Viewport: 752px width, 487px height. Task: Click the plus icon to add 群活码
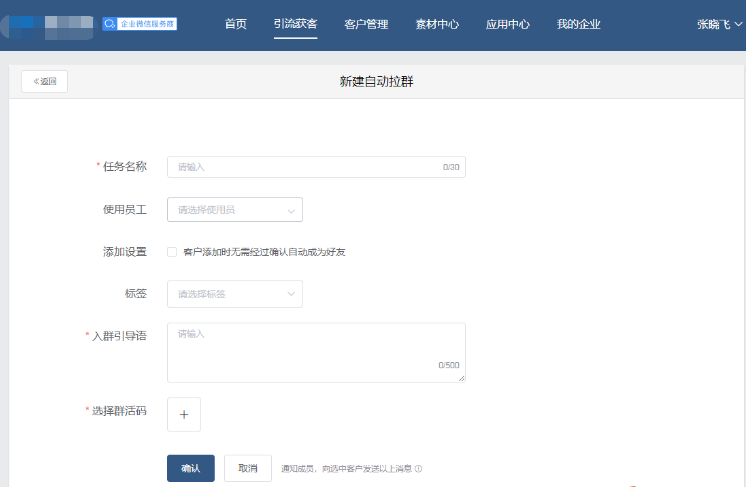pos(184,414)
